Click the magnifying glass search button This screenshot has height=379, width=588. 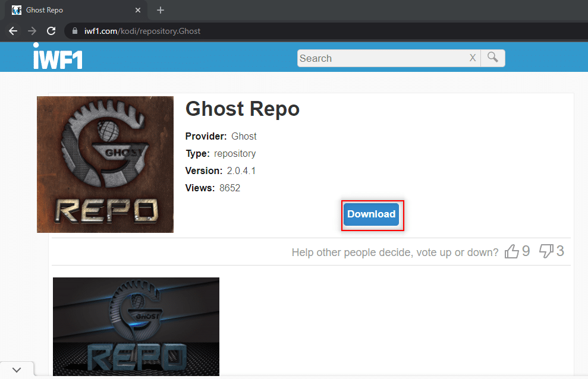pyautogui.click(x=493, y=58)
